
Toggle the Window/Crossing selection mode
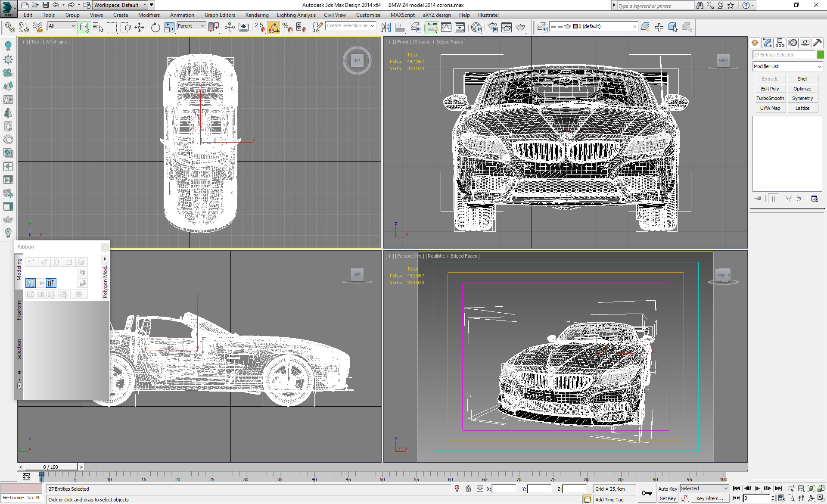(126, 28)
